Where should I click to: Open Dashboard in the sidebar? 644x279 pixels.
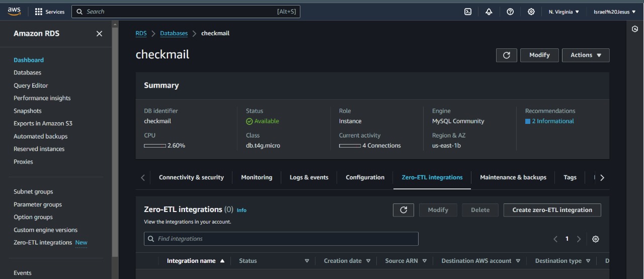[x=29, y=60]
